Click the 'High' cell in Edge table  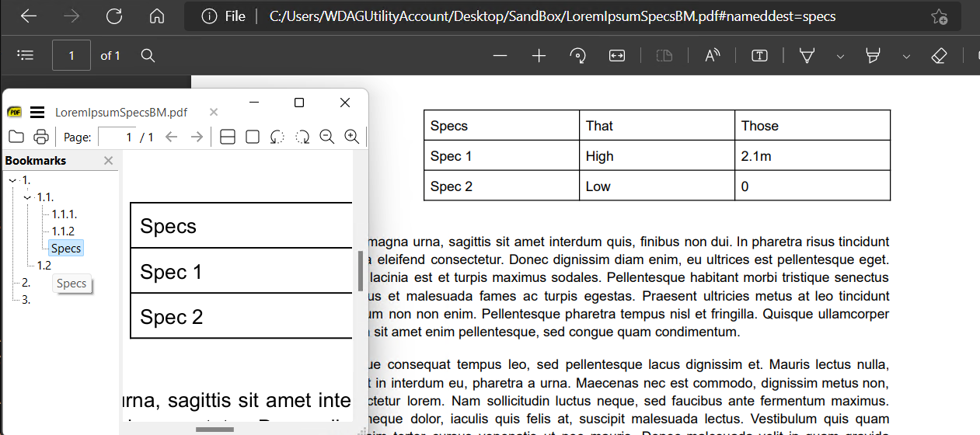point(657,156)
